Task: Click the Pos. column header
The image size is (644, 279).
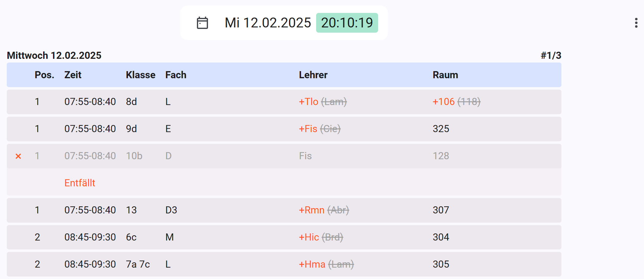Action: click(x=44, y=75)
